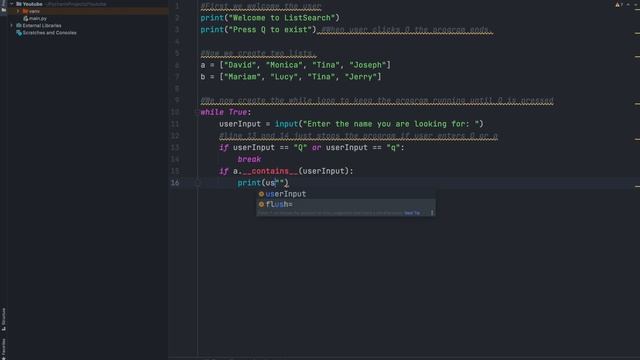The image size is (640, 360).
Task: Click the 'while True:' statement
Action: pyautogui.click(x=226, y=112)
